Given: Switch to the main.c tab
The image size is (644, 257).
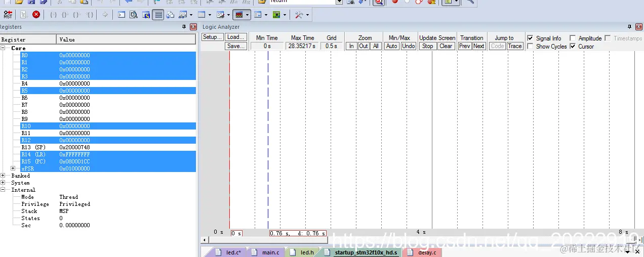Looking at the screenshot, I should point(266,252).
